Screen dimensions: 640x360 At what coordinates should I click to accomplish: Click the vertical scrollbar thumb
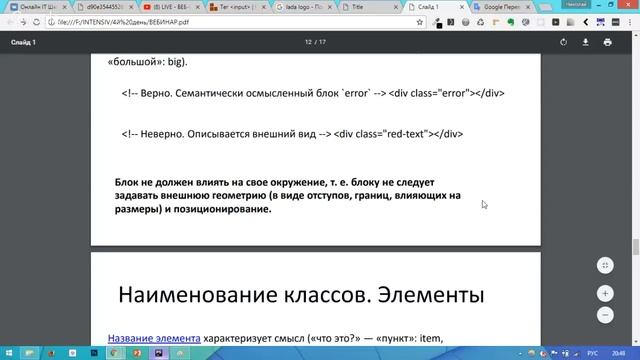(636, 247)
